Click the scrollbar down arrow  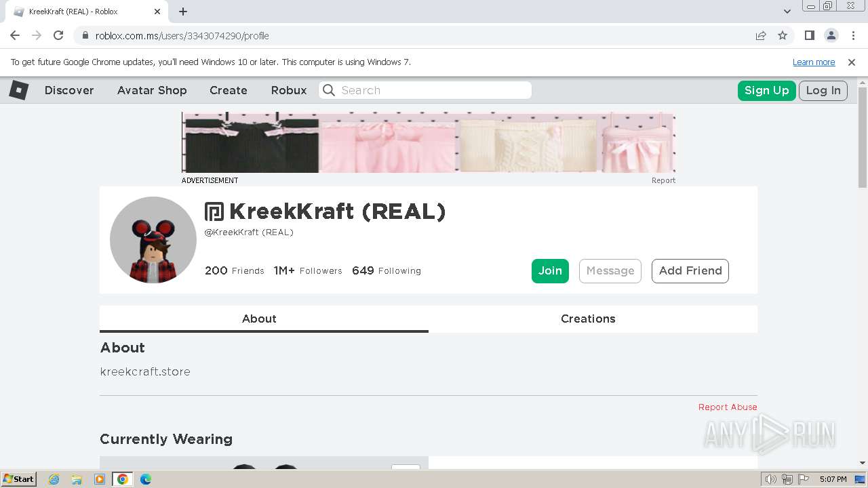click(863, 463)
